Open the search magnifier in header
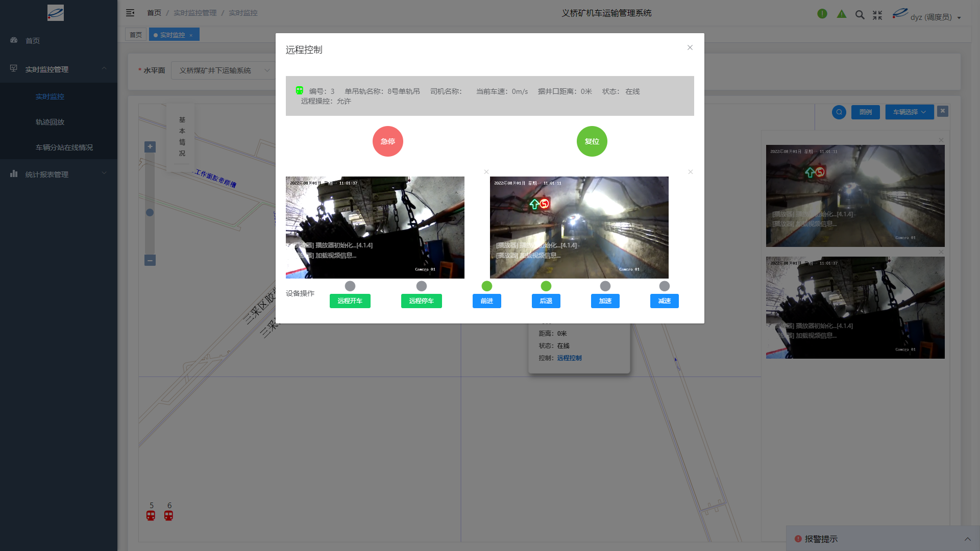Image resolution: width=980 pixels, height=551 pixels. [860, 15]
